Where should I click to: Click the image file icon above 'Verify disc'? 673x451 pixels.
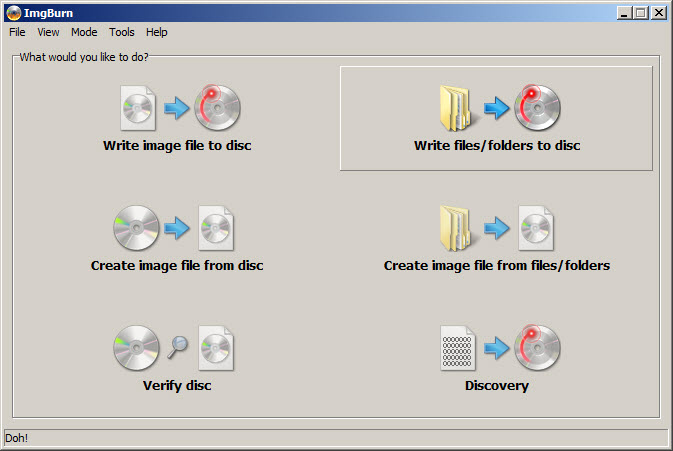point(216,348)
